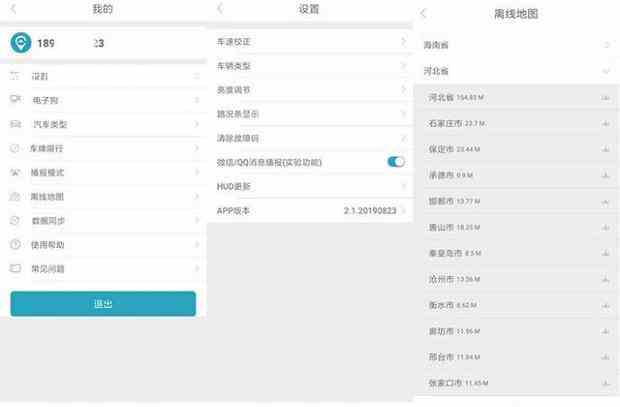Open the 数据同步 menu item
620x407 pixels.
(103, 220)
